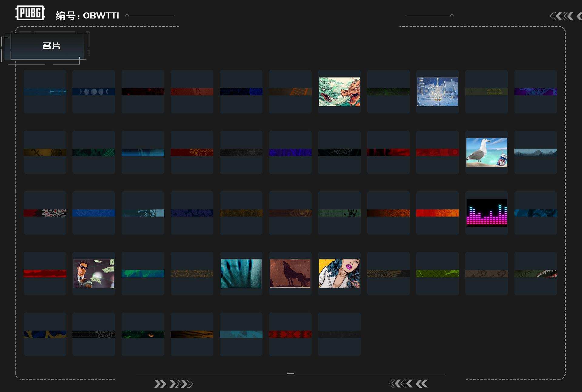
Task: Select the teal handprint nameplate
Action: pos(241,273)
